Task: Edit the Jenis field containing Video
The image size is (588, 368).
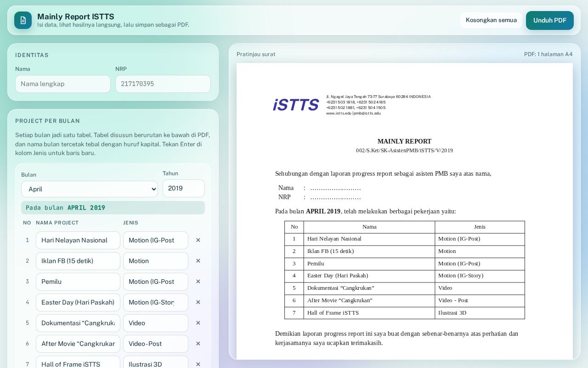Action: 156,323
